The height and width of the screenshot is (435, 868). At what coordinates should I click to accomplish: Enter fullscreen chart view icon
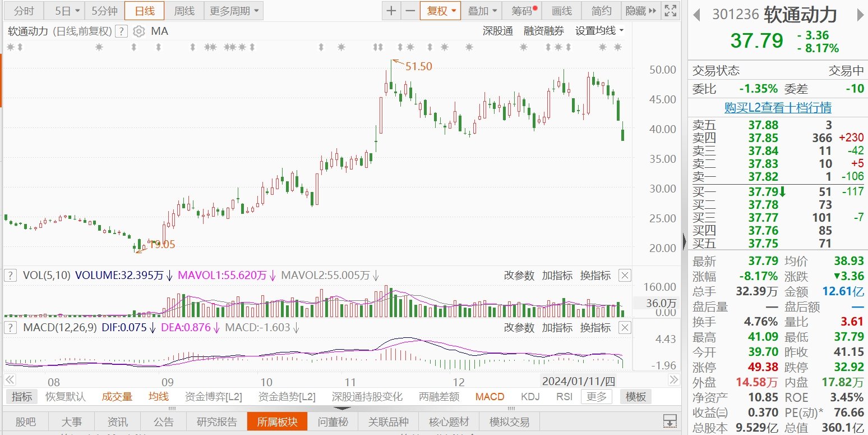tap(670, 11)
